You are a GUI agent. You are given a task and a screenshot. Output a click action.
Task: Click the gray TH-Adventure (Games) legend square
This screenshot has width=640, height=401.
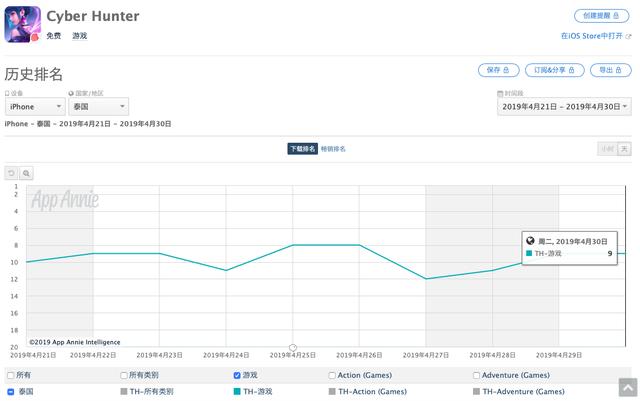click(x=476, y=392)
